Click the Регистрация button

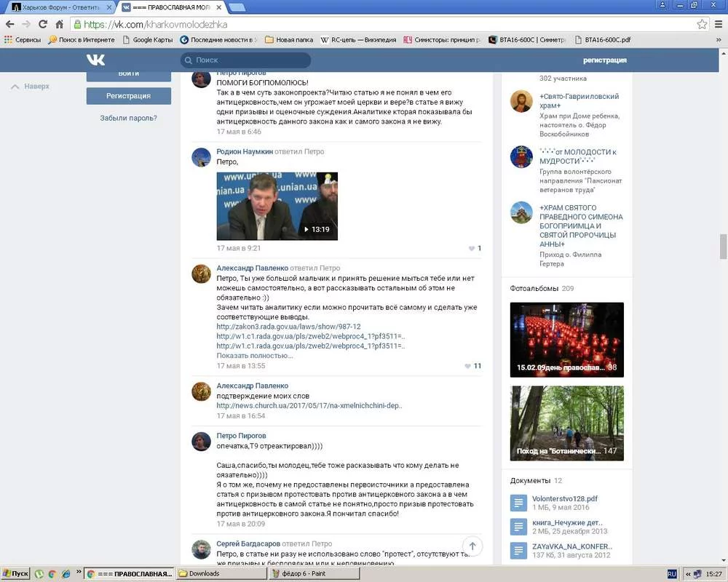click(x=129, y=95)
